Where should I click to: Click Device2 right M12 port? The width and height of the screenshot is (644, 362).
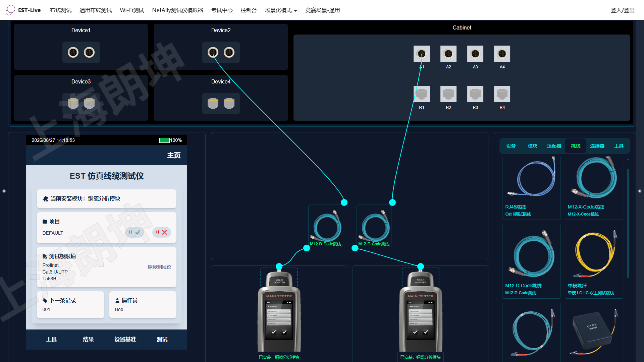(x=229, y=52)
